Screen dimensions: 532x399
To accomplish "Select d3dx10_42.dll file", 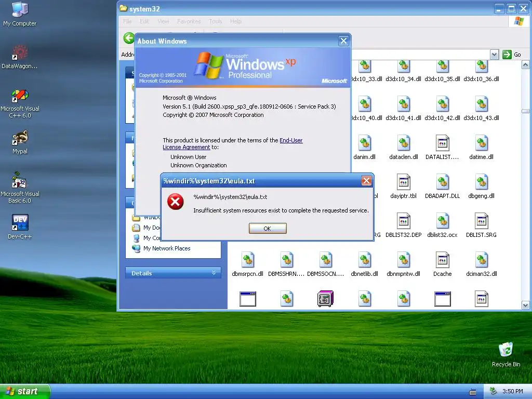I will (442, 109).
